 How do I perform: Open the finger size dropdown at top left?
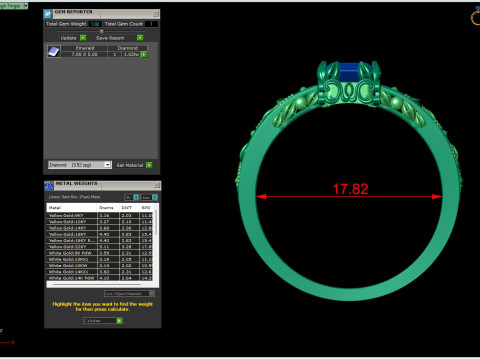[26, 6]
